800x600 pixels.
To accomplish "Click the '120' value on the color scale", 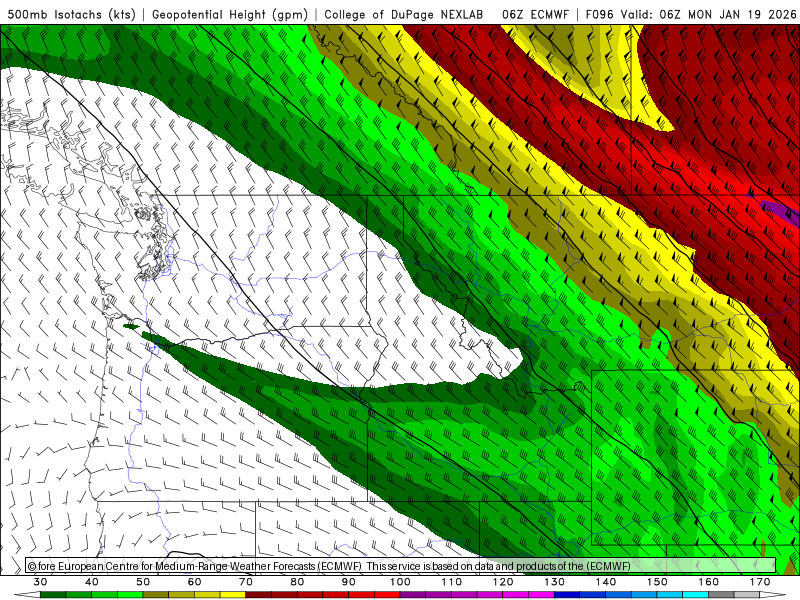I will (x=503, y=582).
